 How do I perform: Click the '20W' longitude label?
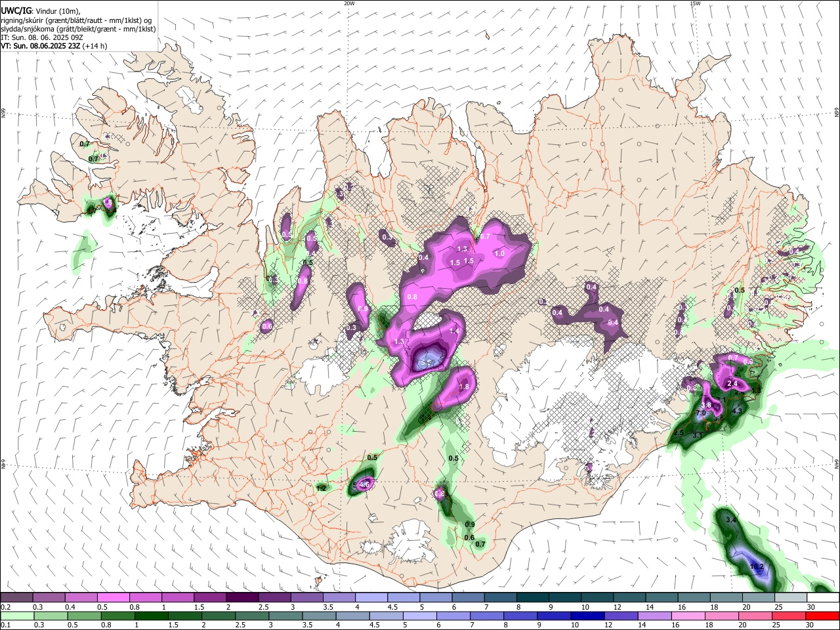[x=349, y=3]
